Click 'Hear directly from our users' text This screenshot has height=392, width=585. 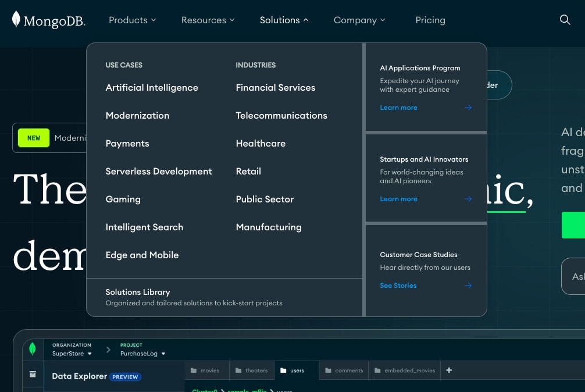click(425, 268)
